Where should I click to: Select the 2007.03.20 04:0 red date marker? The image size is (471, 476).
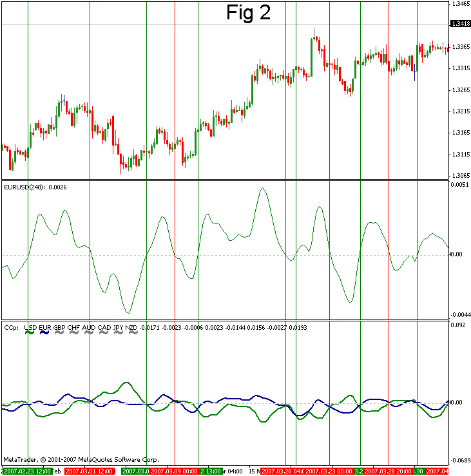point(283,471)
